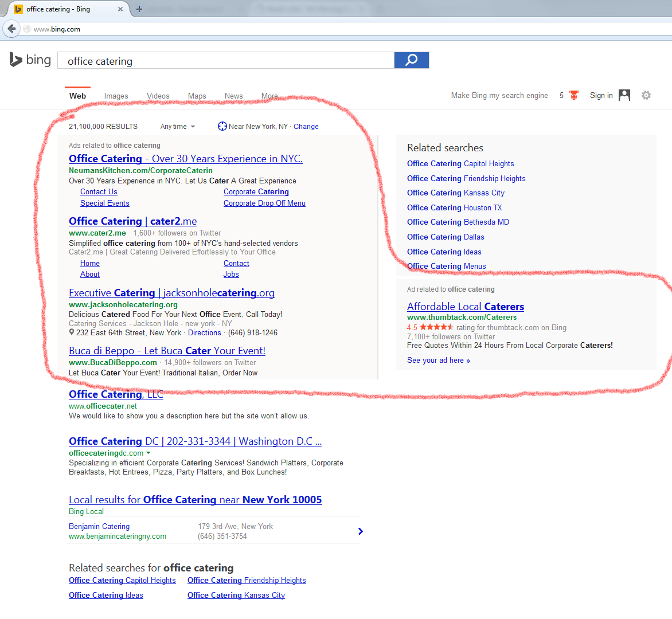Open the See your ad here link
The height and width of the screenshot is (619, 672).
tap(437, 360)
